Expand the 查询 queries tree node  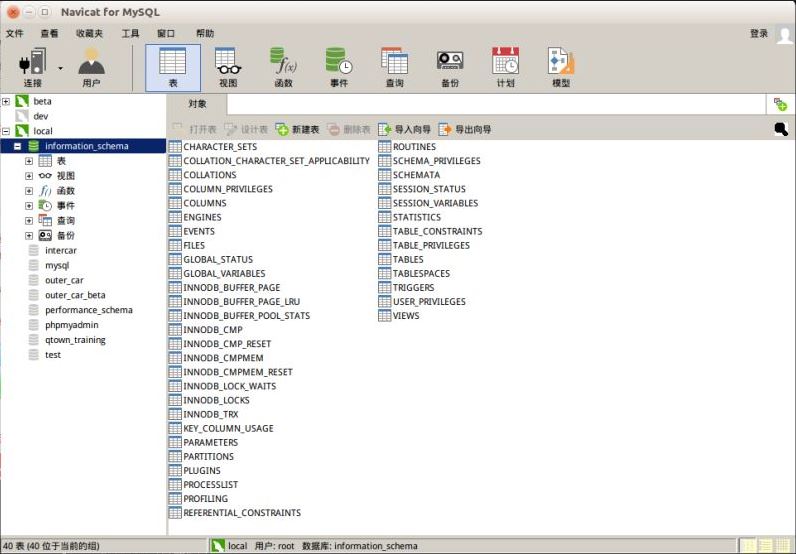29,221
